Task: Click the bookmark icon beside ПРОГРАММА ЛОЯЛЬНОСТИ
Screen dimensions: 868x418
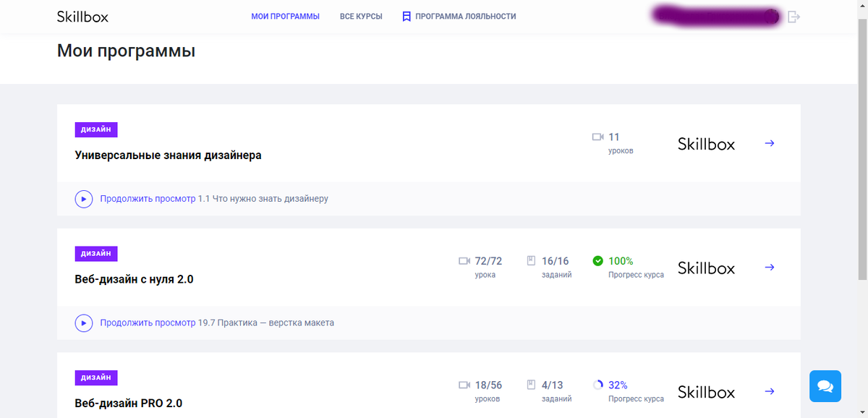Action: [407, 16]
